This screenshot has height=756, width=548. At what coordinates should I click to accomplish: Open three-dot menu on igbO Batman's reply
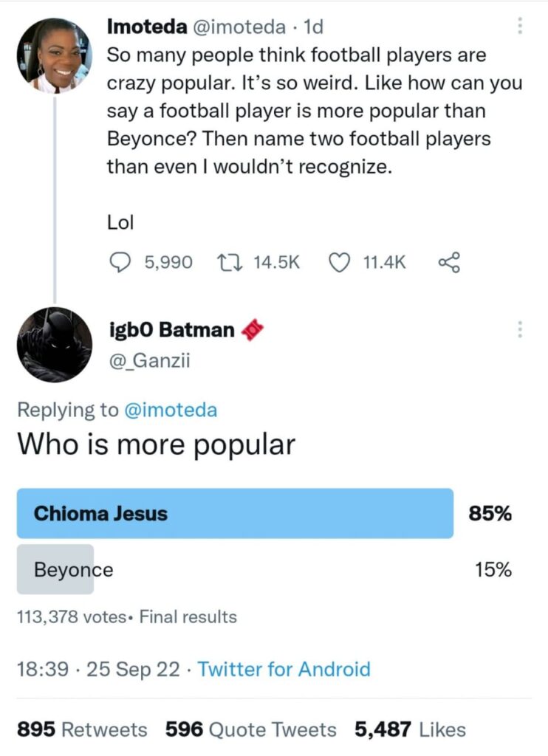click(521, 329)
